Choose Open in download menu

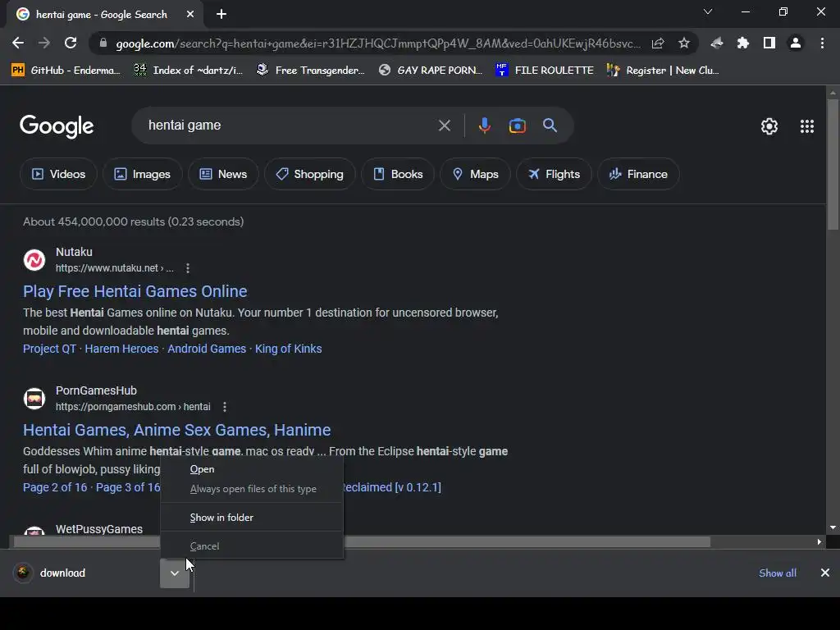(x=252, y=469)
